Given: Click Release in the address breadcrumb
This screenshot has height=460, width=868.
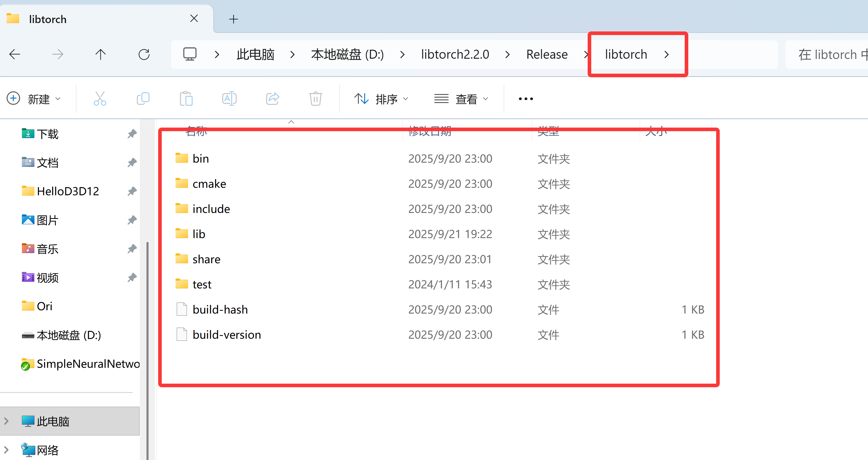Looking at the screenshot, I should (x=547, y=54).
